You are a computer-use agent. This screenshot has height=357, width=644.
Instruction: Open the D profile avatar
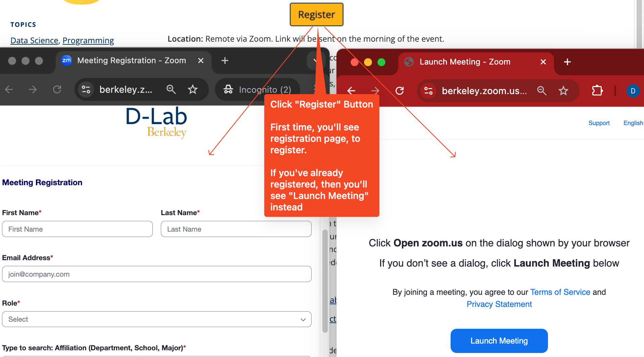pos(633,91)
